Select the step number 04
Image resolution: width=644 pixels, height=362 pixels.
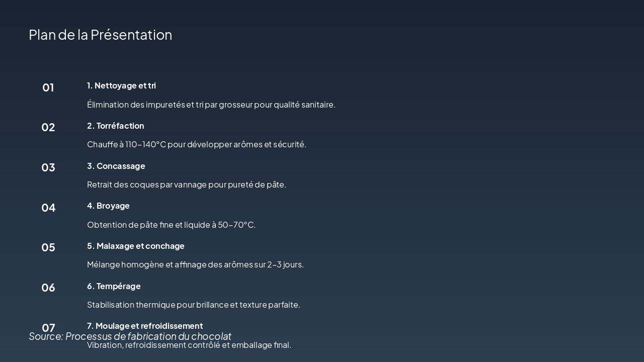click(48, 208)
